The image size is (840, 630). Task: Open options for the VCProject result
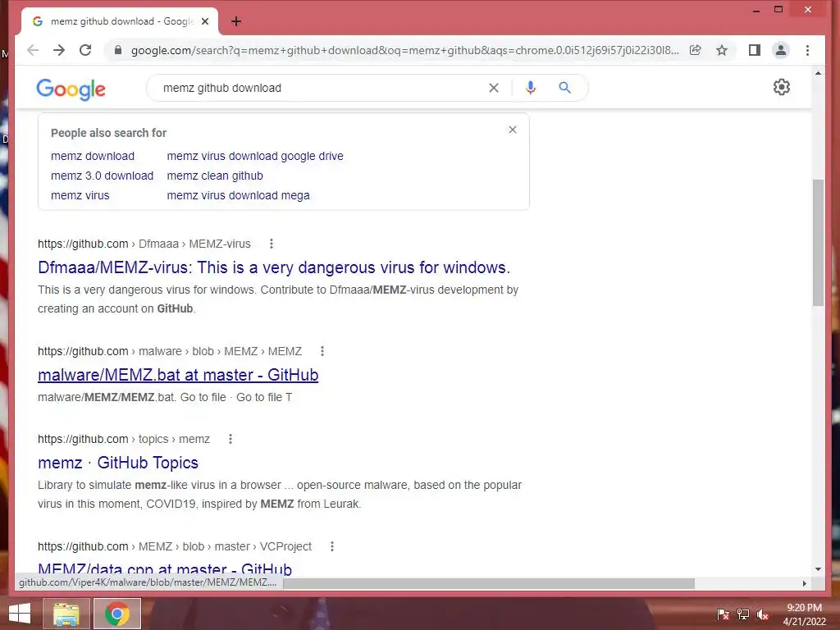(x=332, y=546)
